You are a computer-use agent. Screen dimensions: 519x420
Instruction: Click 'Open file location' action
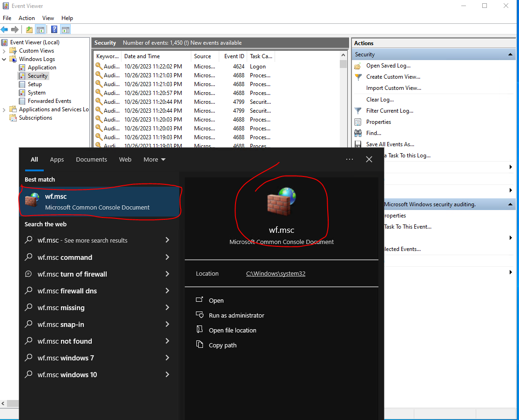click(x=232, y=330)
